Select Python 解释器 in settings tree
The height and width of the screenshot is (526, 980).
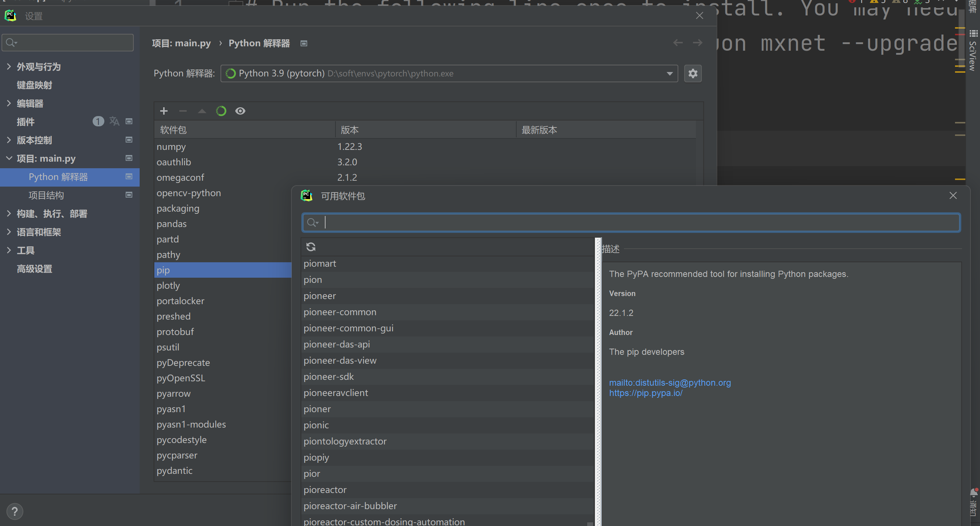(x=69, y=177)
